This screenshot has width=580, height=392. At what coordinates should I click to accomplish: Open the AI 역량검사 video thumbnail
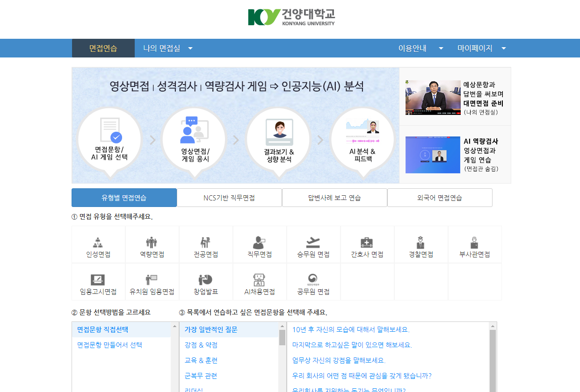click(433, 155)
